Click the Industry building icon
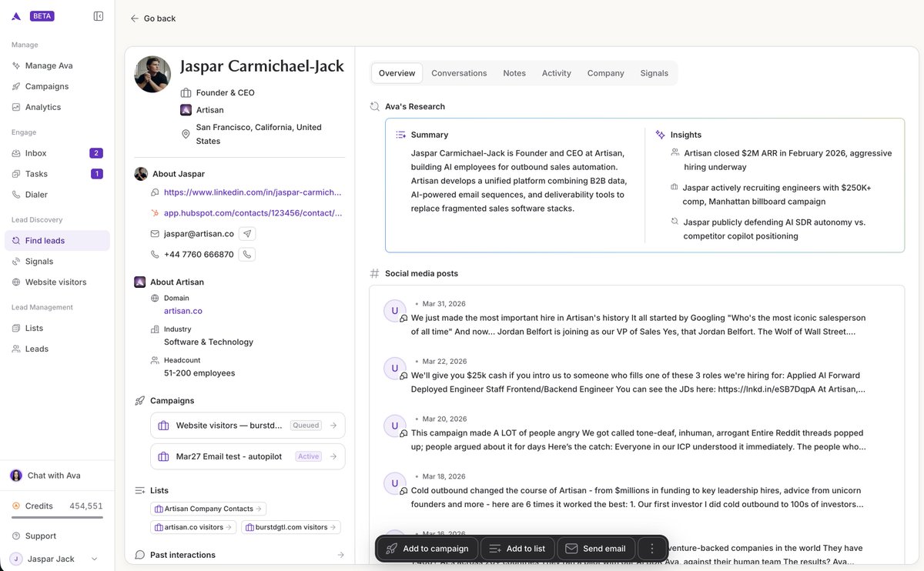The width and height of the screenshot is (924, 571). 156,329
